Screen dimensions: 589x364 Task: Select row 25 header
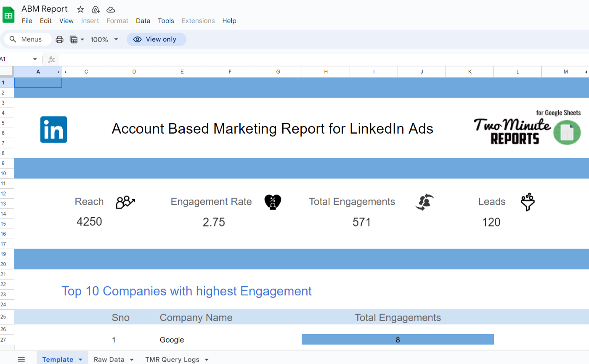(x=7, y=317)
